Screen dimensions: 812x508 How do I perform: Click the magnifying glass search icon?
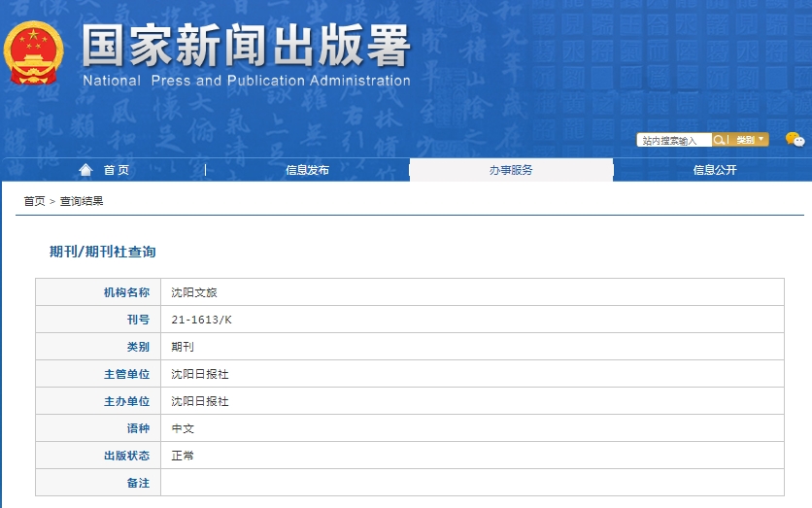coord(720,140)
